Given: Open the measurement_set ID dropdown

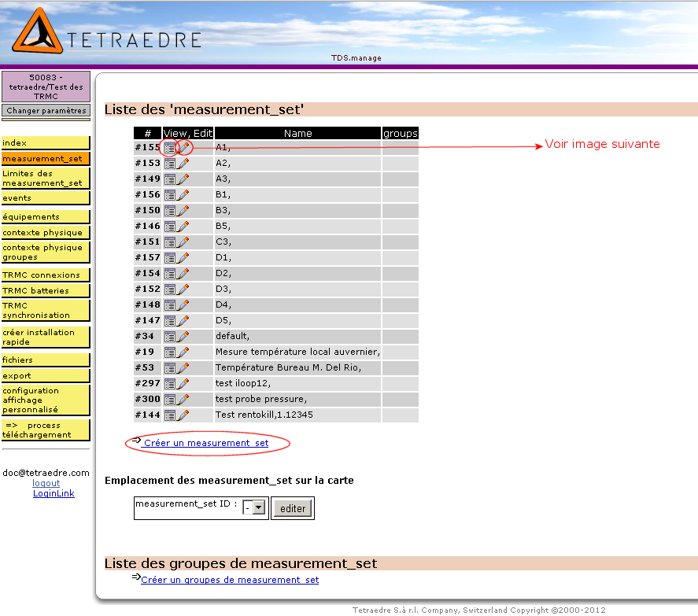Looking at the screenshot, I should (x=258, y=508).
